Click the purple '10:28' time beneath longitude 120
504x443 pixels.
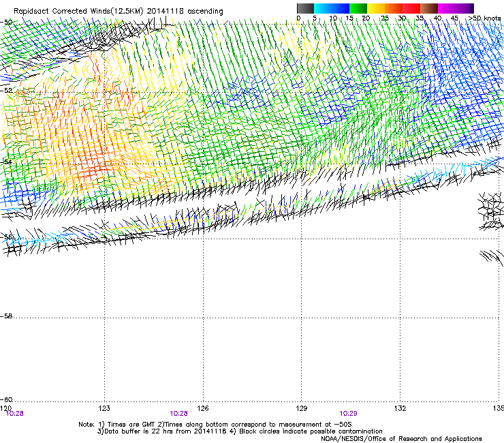point(15,414)
